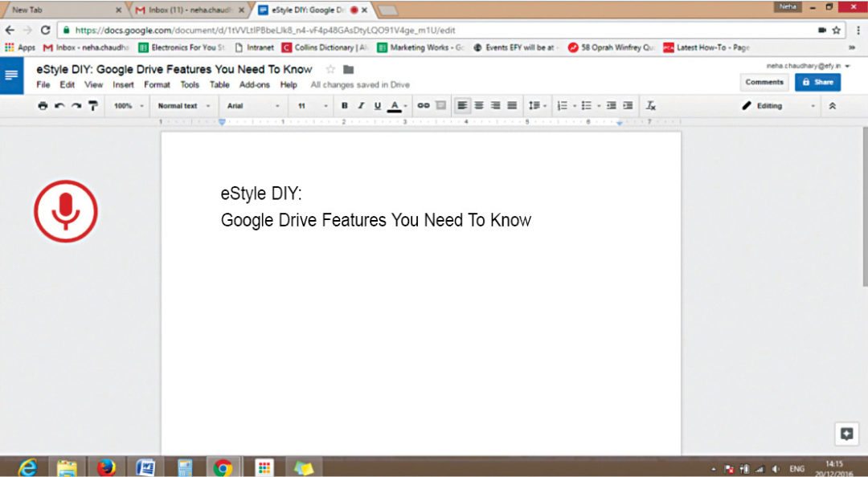This screenshot has width=868, height=477.
Task: Click the red voice typing microphone
Action: point(65,211)
